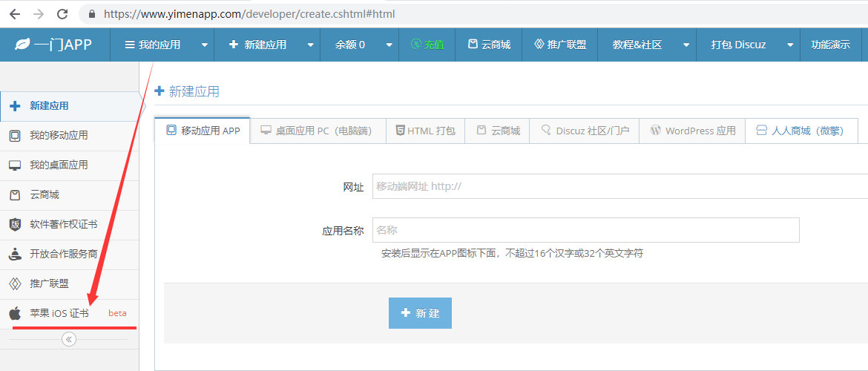Click the hamburger icon beside 我的应用

coord(130,45)
